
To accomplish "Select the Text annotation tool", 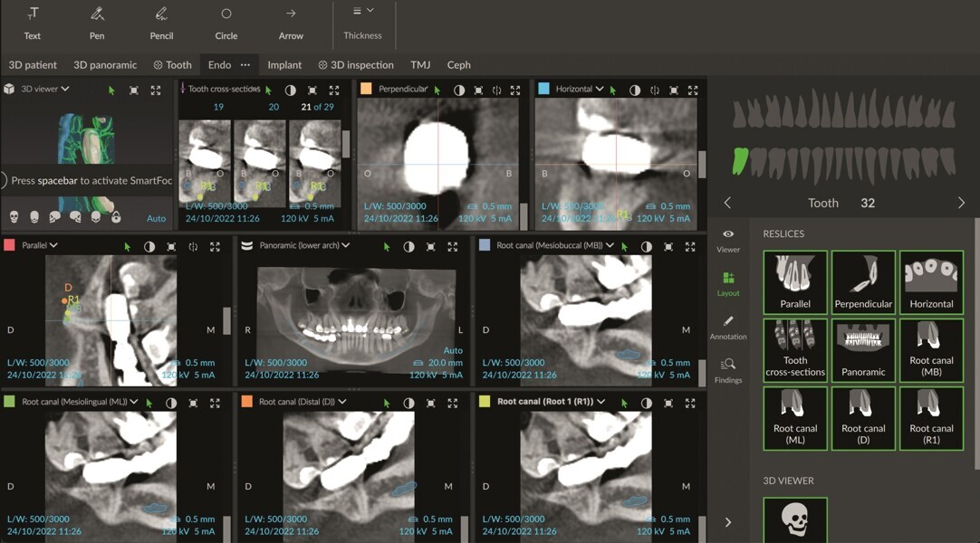I will (x=33, y=24).
